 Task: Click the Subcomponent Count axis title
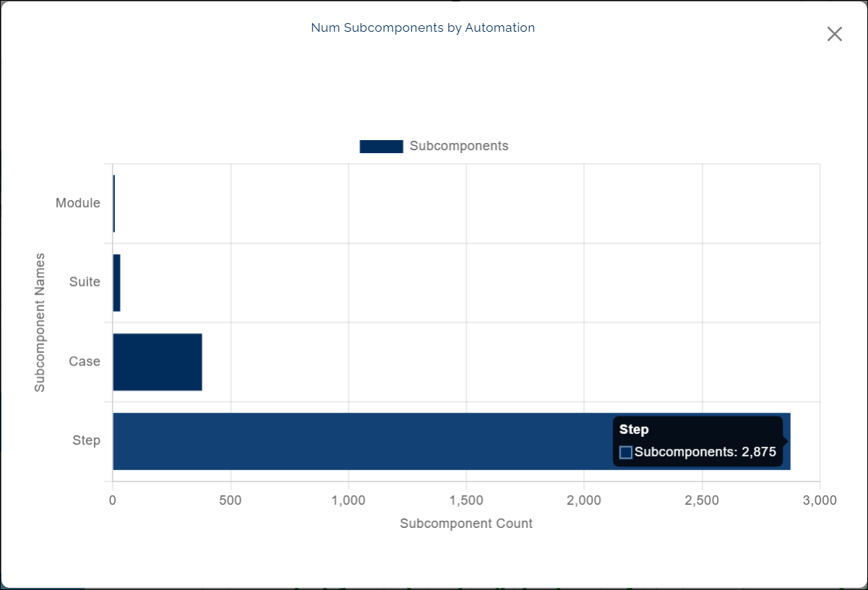click(x=466, y=524)
